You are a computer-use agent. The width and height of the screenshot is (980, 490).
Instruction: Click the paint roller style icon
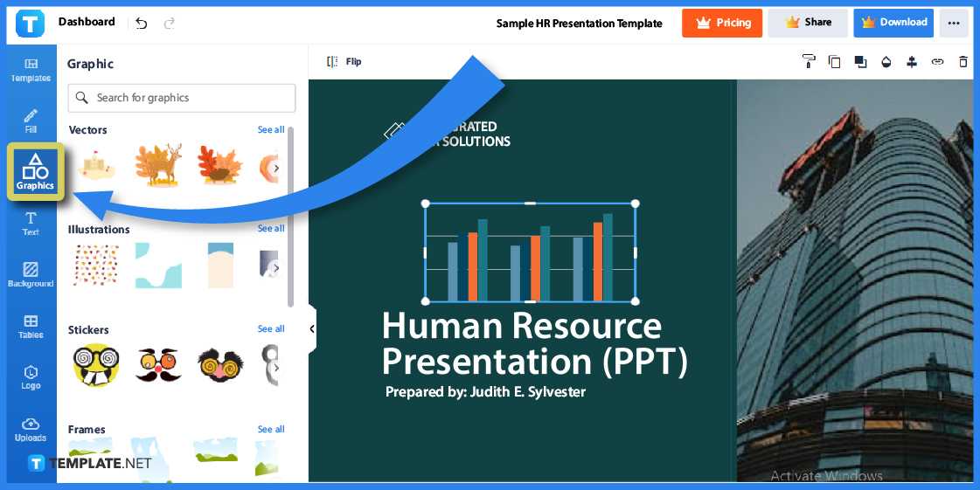coord(809,61)
